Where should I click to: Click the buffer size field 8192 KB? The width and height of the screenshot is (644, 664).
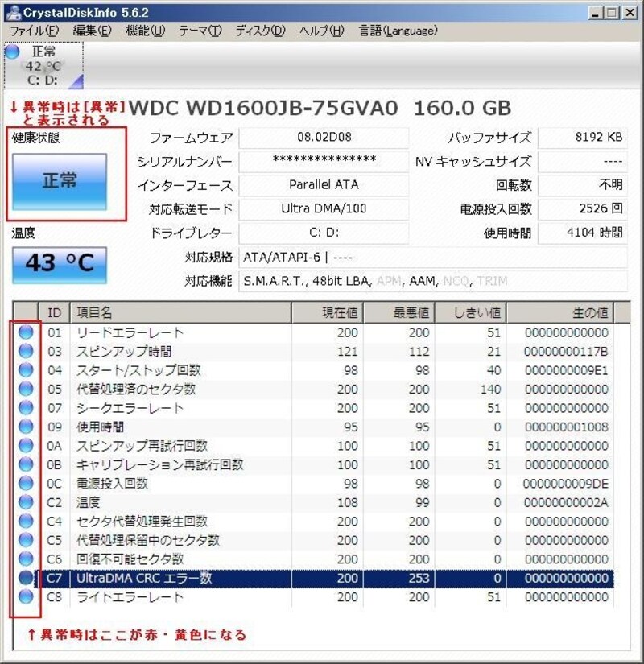583,138
